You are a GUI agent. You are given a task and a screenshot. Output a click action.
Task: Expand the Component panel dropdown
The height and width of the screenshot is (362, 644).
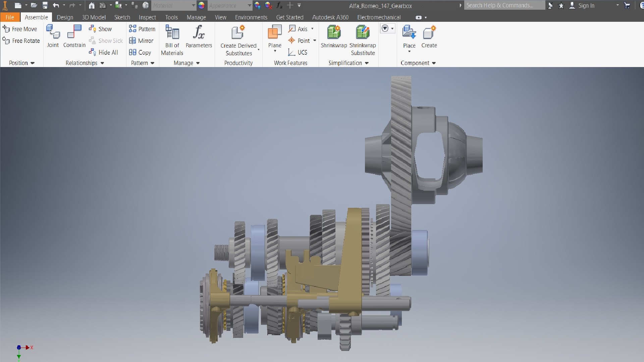(434, 63)
